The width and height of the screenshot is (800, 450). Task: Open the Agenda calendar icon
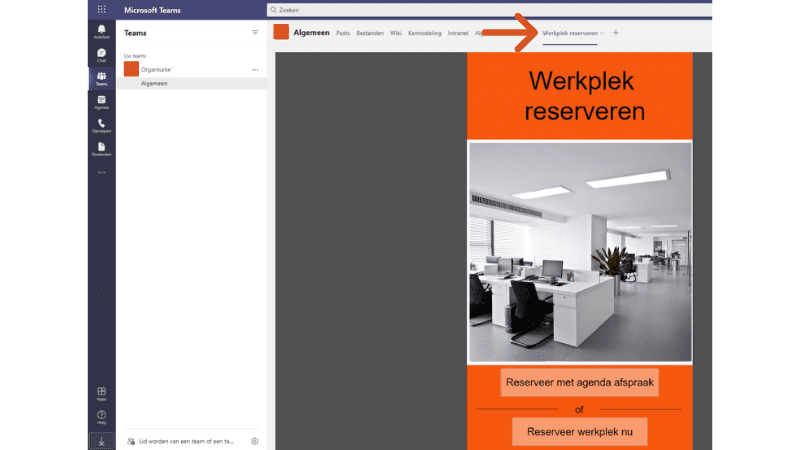click(x=102, y=100)
